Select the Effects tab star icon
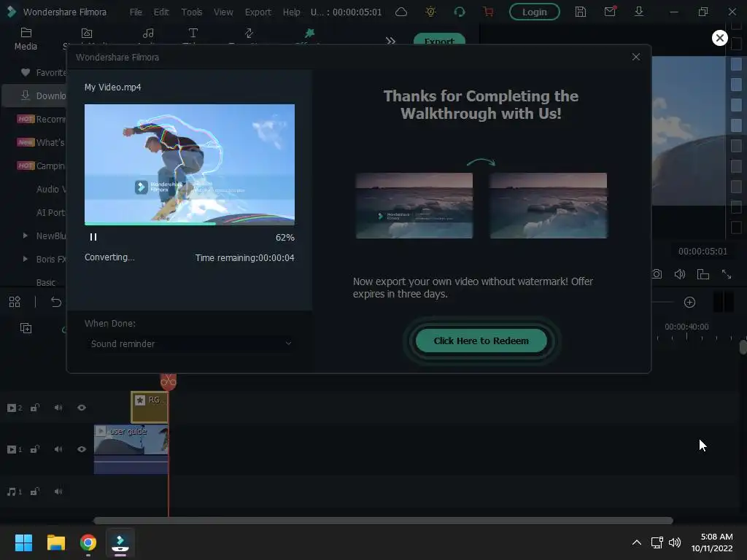The width and height of the screenshot is (747, 560). [x=309, y=34]
